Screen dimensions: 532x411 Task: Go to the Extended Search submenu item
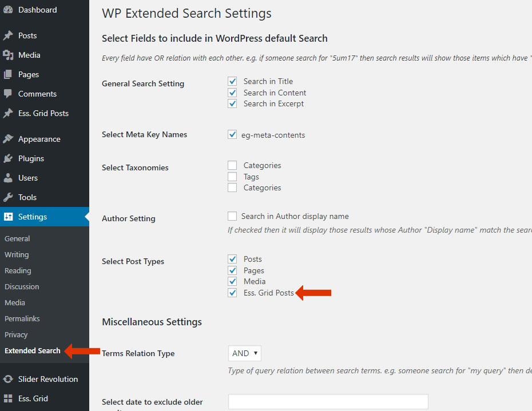point(32,350)
